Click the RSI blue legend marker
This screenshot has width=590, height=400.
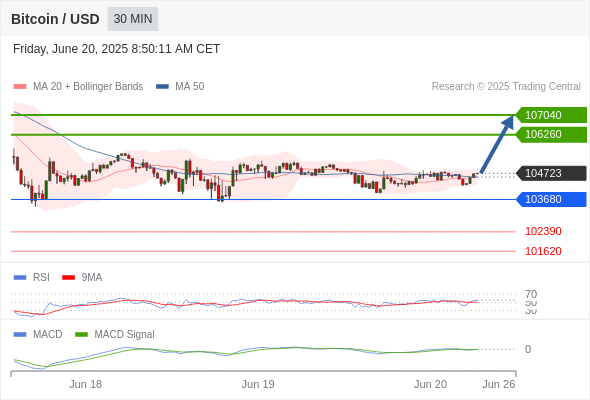tap(20, 278)
